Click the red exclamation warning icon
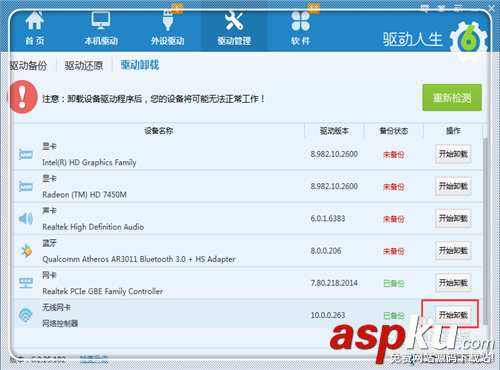 coord(22,97)
